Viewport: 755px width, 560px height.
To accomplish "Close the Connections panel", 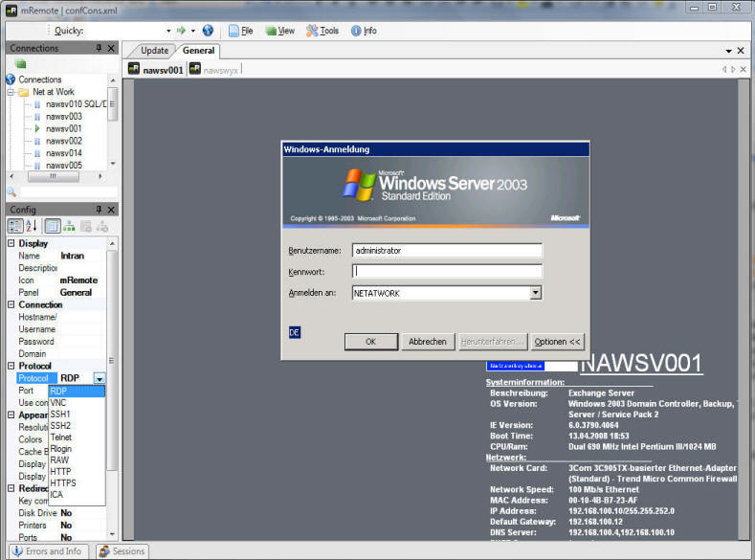I will [111, 48].
